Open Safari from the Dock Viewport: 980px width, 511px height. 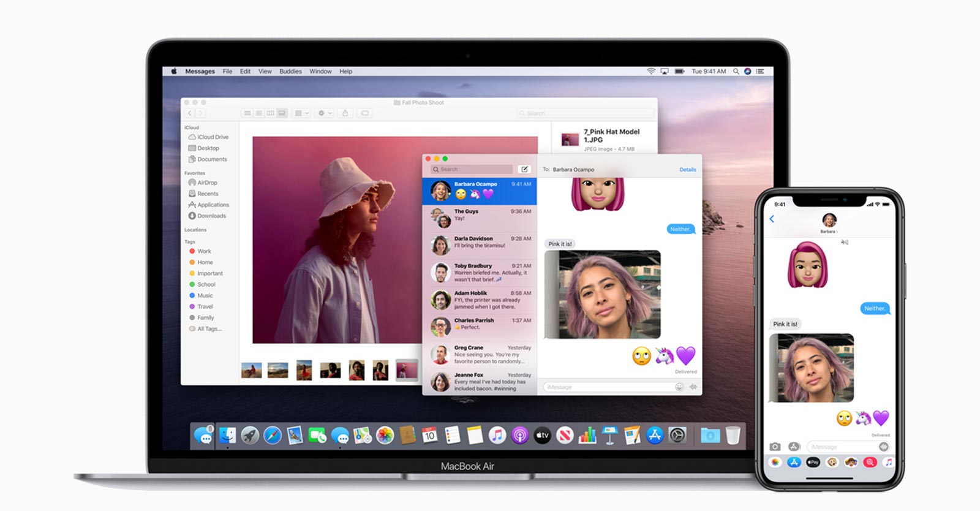[x=273, y=436]
